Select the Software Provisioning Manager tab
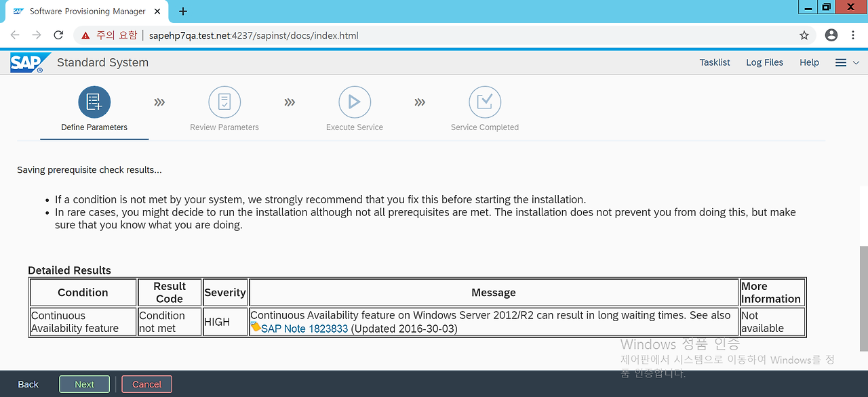Viewport: 868px width, 397px height. coord(88,12)
